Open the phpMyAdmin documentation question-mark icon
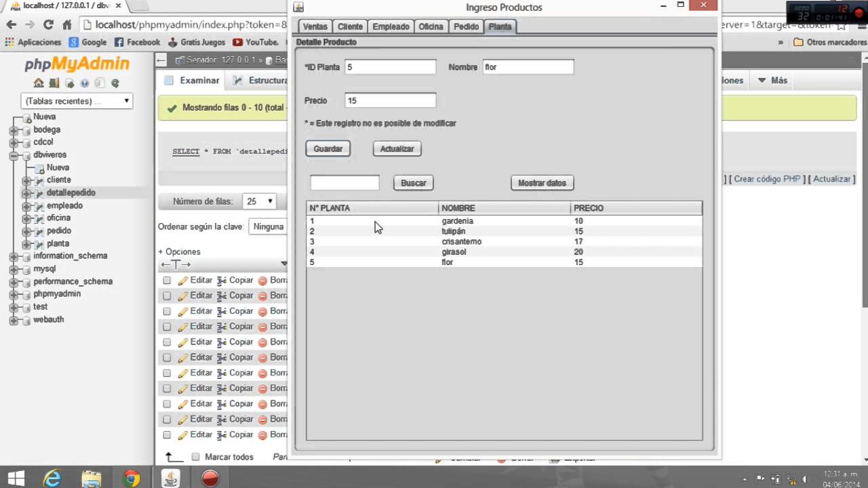868x488 pixels. pos(85,83)
